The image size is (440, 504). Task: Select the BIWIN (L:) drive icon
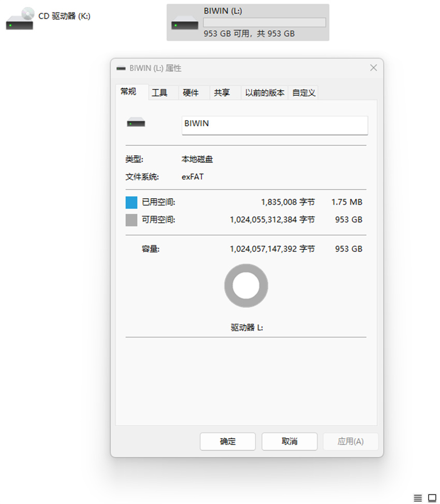coord(184,22)
